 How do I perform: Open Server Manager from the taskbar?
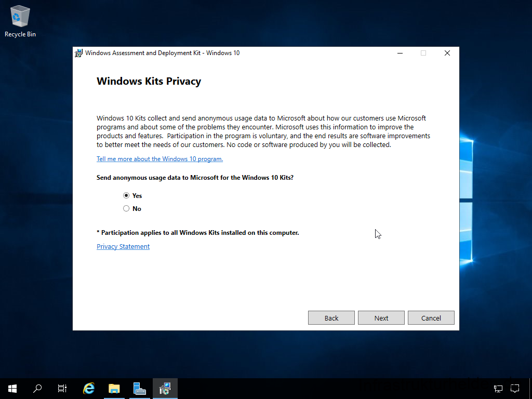139,389
